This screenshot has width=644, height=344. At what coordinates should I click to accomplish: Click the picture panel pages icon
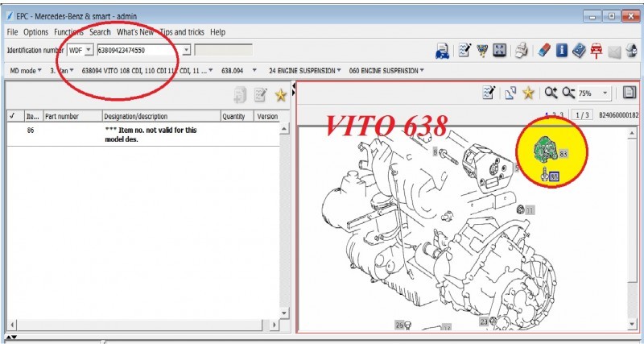pos(510,93)
